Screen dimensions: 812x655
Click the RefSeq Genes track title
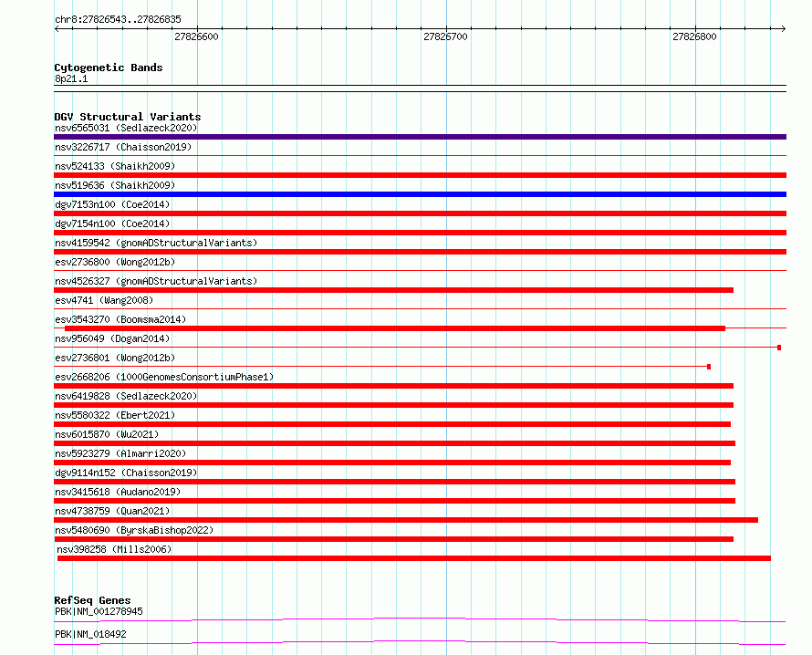click(x=92, y=600)
